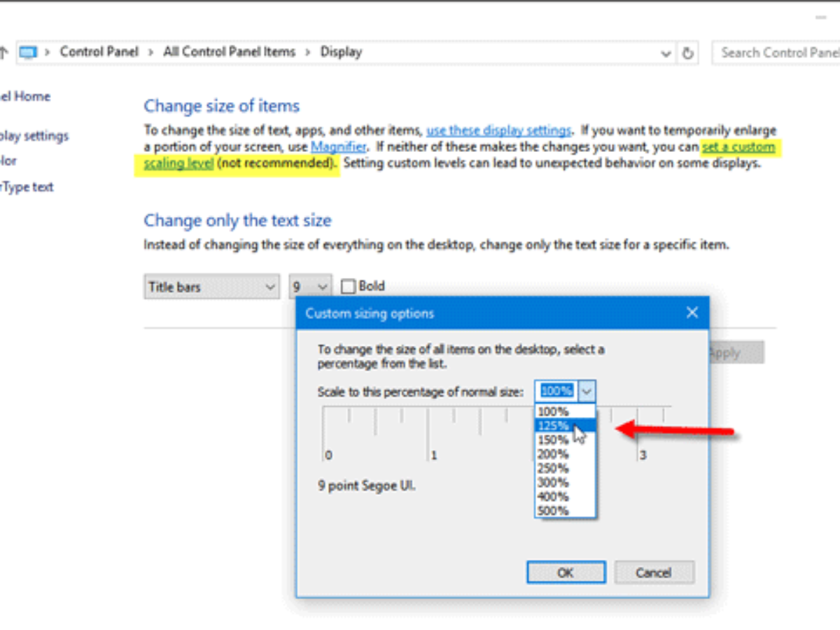Image resolution: width=840 pixels, height=630 pixels.
Task: Click 'Change only the text size' heading
Action: pos(237,220)
